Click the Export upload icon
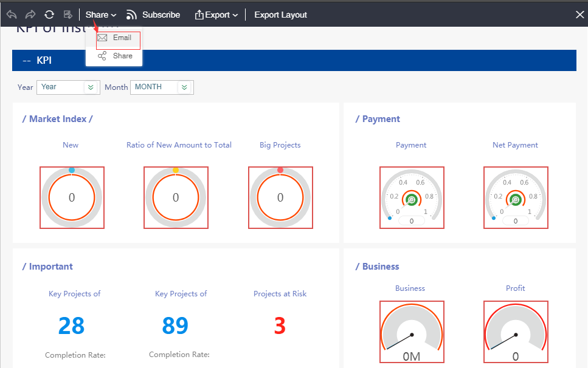The image size is (588, 368). [199, 15]
